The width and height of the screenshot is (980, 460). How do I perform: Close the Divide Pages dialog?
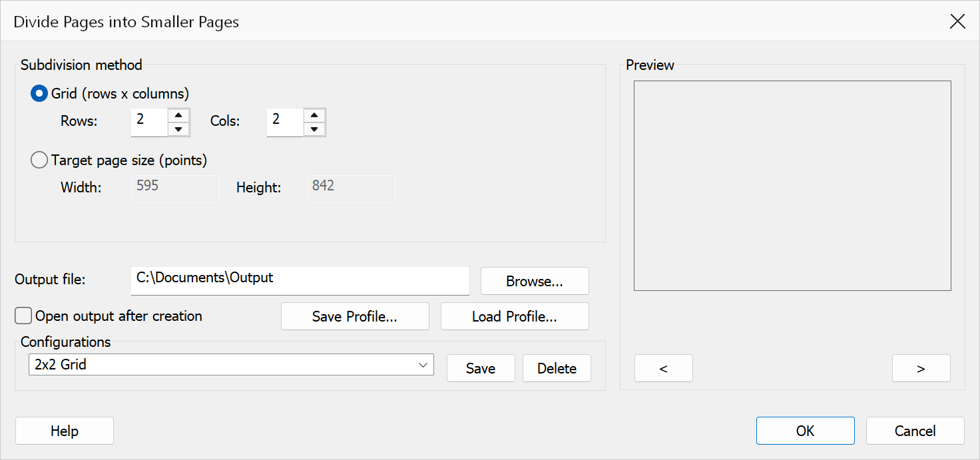957,21
